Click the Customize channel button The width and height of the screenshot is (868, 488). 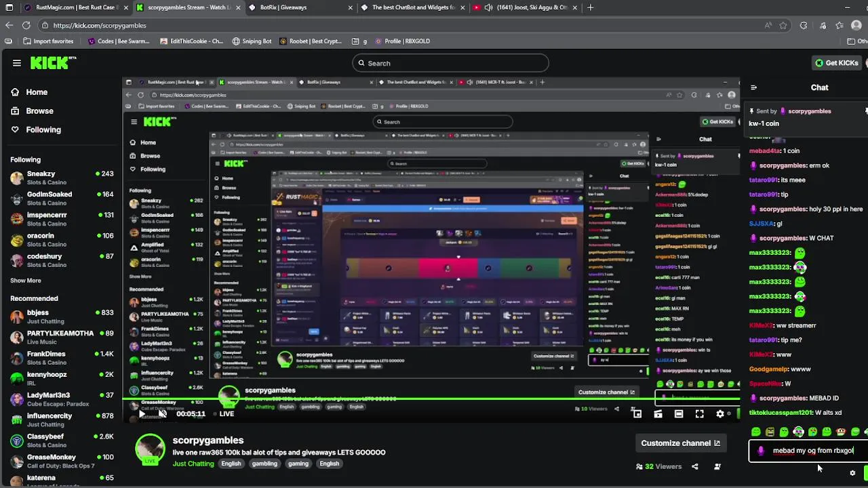681,443
